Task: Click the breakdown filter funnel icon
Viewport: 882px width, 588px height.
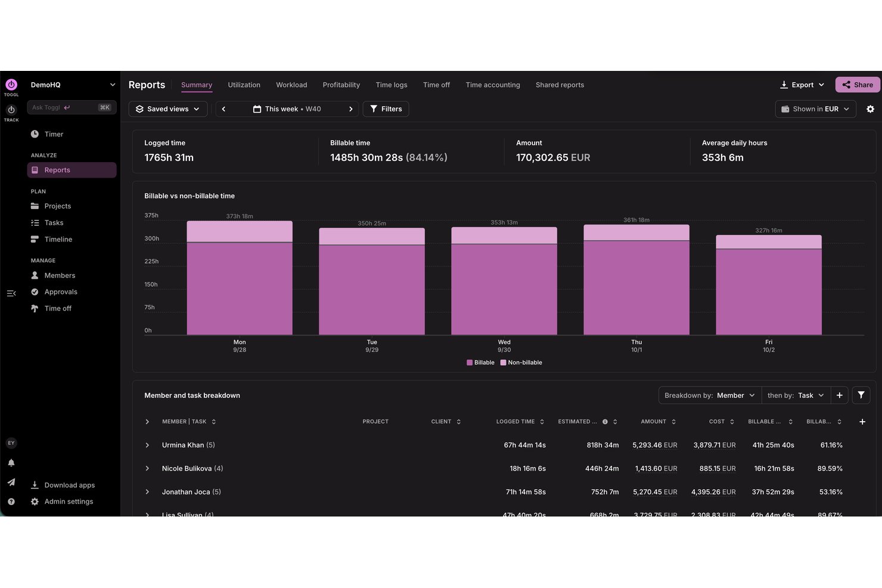Action: click(x=861, y=396)
